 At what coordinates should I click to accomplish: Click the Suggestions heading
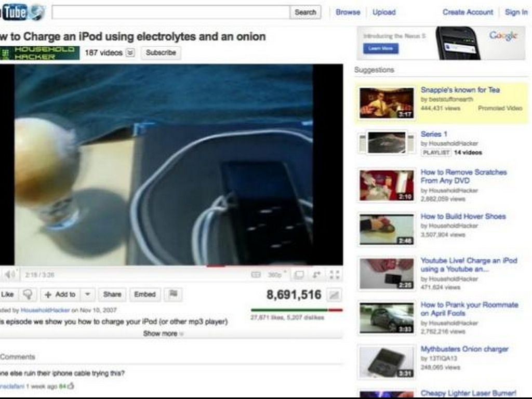374,70
